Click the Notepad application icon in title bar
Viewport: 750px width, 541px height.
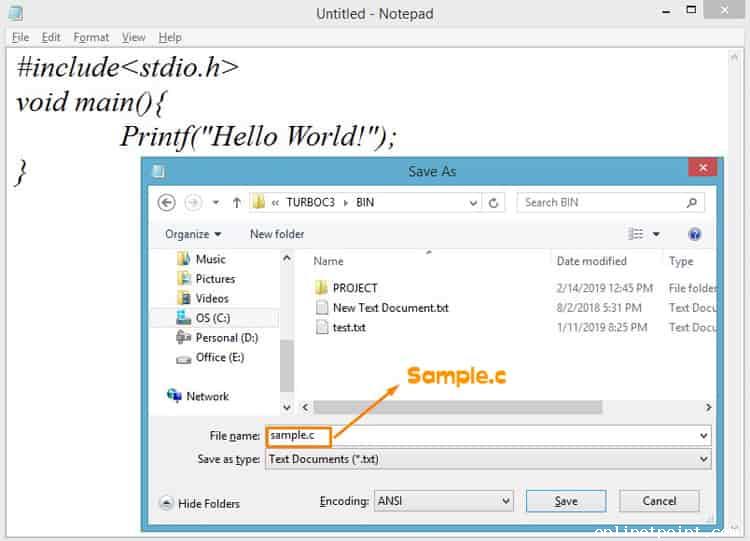pos(15,13)
